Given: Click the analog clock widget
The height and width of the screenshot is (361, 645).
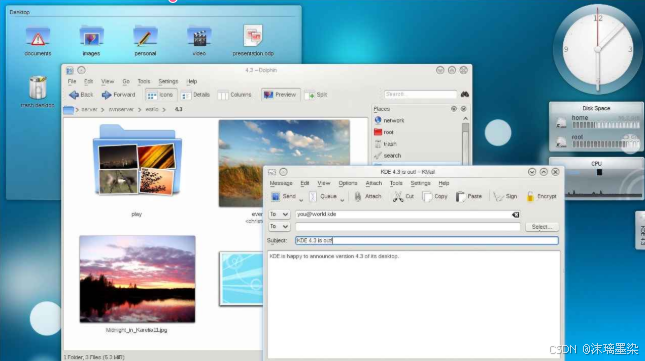Looking at the screenshot, I should [598, 49].
